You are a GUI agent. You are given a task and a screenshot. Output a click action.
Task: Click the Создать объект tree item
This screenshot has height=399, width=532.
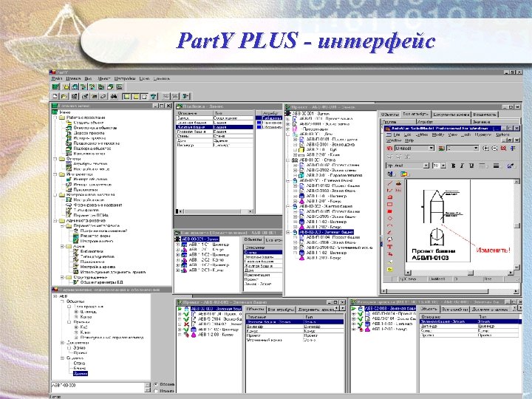(x=88, y=123)
